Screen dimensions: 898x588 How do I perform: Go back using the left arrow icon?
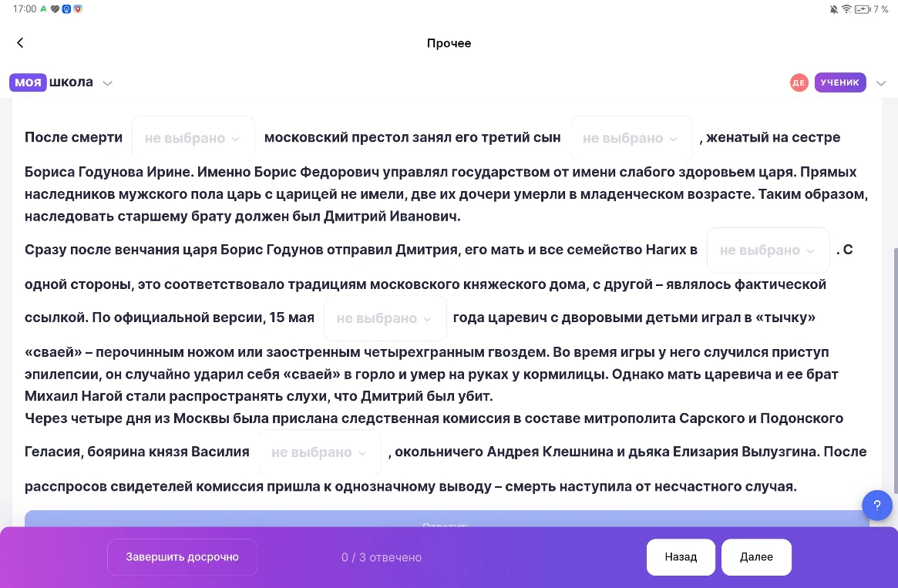[20, 43]
